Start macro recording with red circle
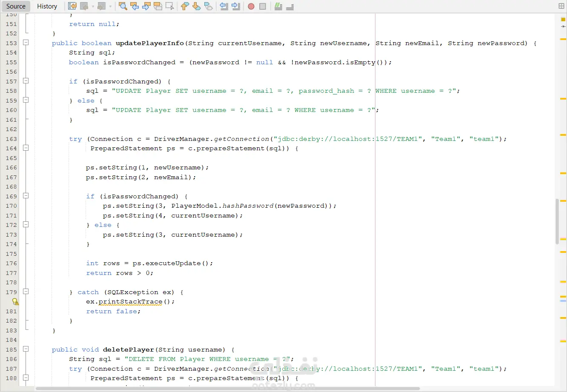The image size is (567, 392). 251,6
